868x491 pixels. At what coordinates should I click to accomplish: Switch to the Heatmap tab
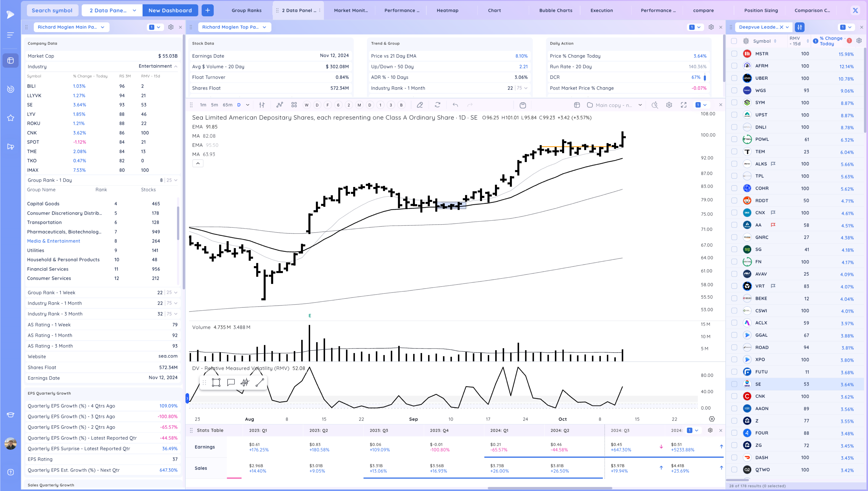(x=447, y=10)
